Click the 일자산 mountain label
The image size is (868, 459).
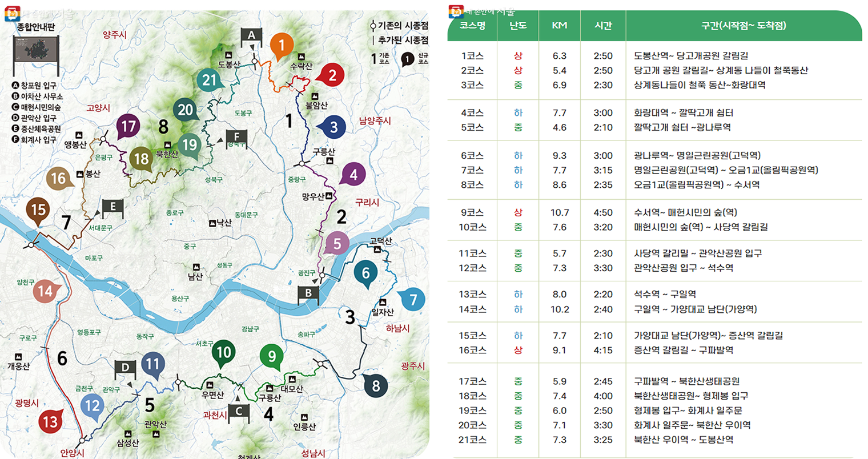pos(383,312)
